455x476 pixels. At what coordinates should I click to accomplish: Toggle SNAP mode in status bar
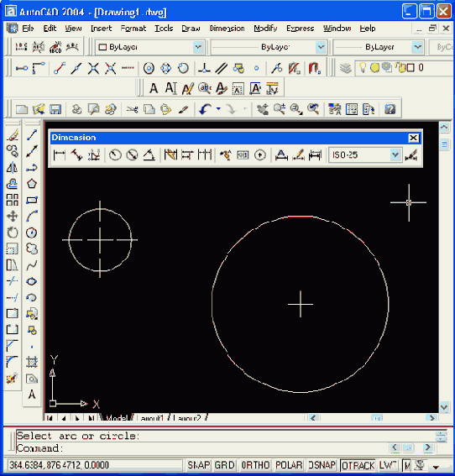pos(198,465)
